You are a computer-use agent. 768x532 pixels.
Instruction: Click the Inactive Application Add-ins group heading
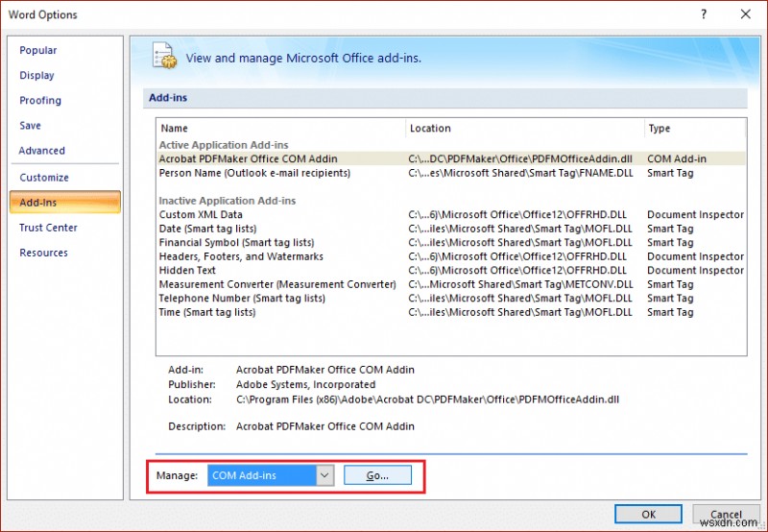228,201
